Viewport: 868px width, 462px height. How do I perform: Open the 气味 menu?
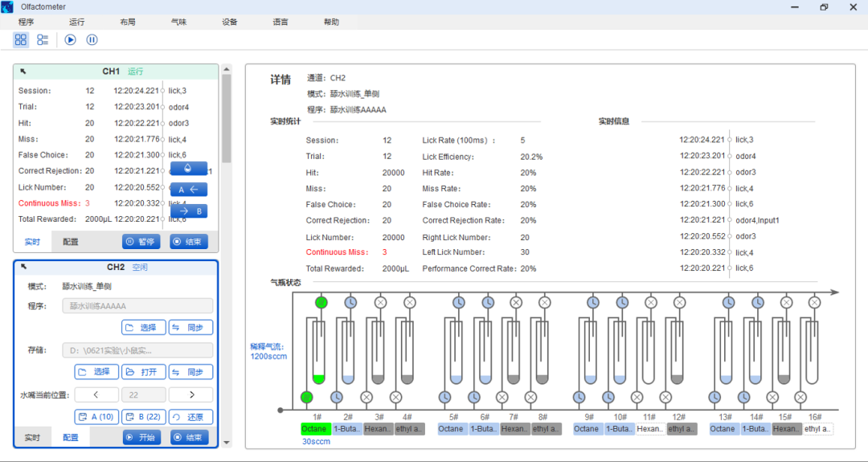178,22
